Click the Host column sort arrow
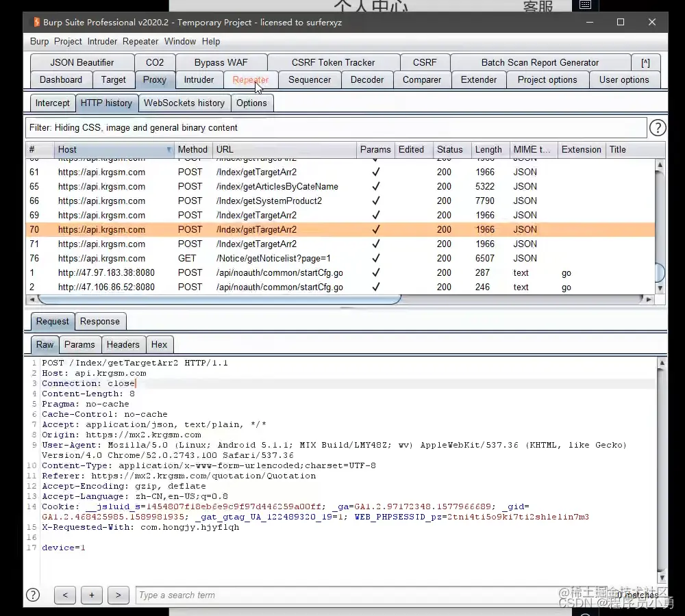This screenshot has height=616, width=685. 169,150
